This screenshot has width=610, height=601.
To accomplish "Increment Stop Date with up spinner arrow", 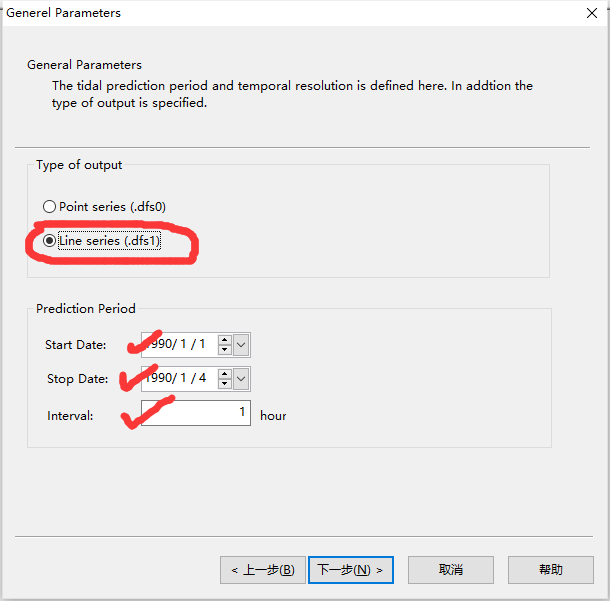I will [225, 374].
